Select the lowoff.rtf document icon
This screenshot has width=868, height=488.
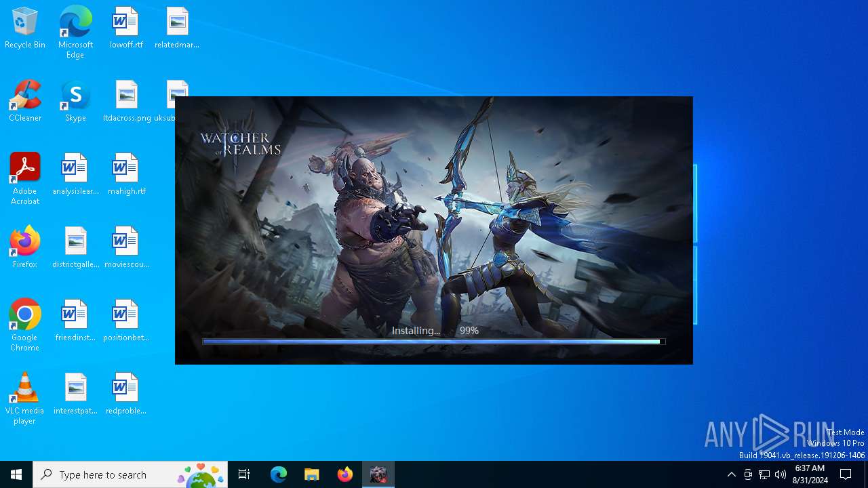click(x=126, y=28)
